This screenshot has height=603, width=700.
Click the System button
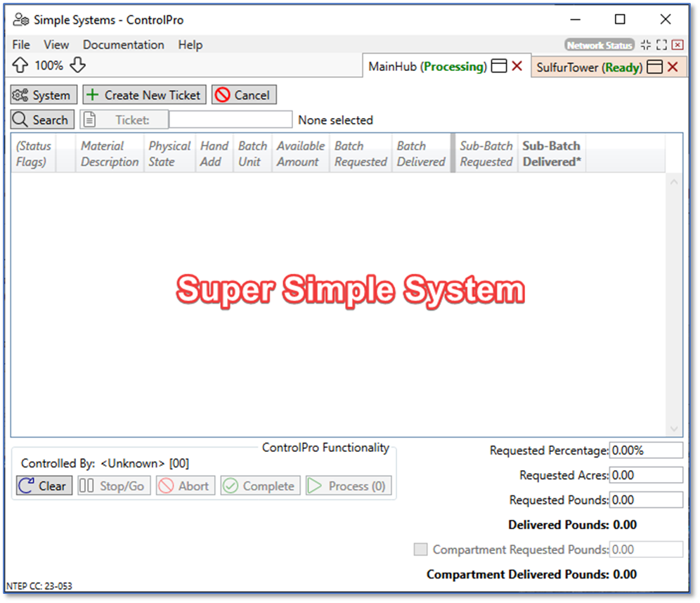(44, 95)
